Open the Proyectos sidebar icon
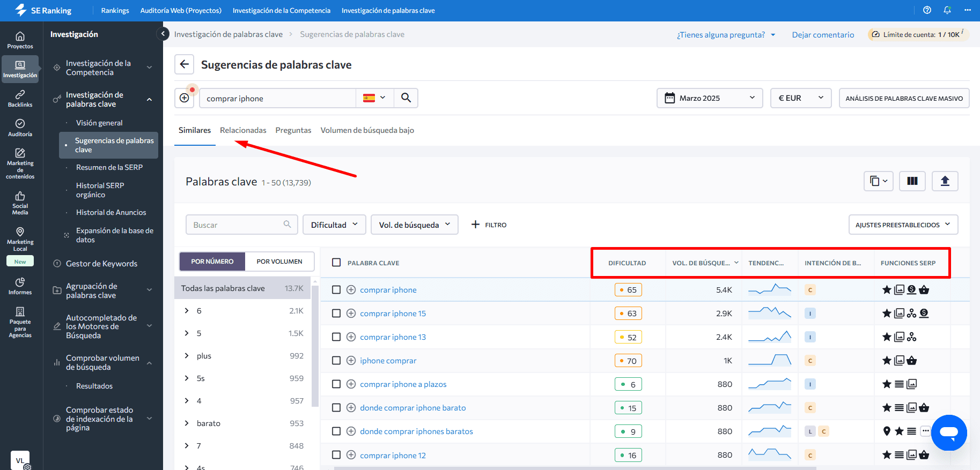This screenshot has height=470, width=980. 20,40
